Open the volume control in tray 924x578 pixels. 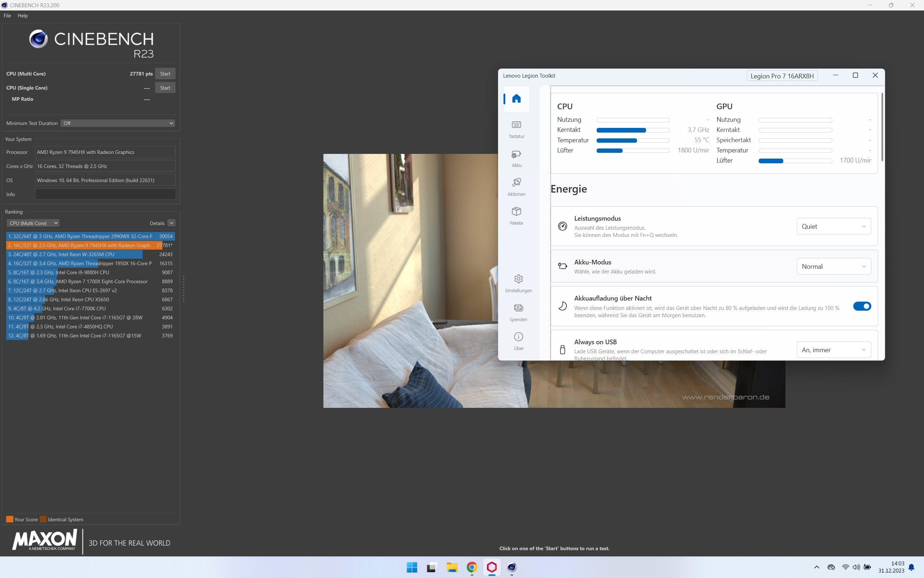[856, 567]
